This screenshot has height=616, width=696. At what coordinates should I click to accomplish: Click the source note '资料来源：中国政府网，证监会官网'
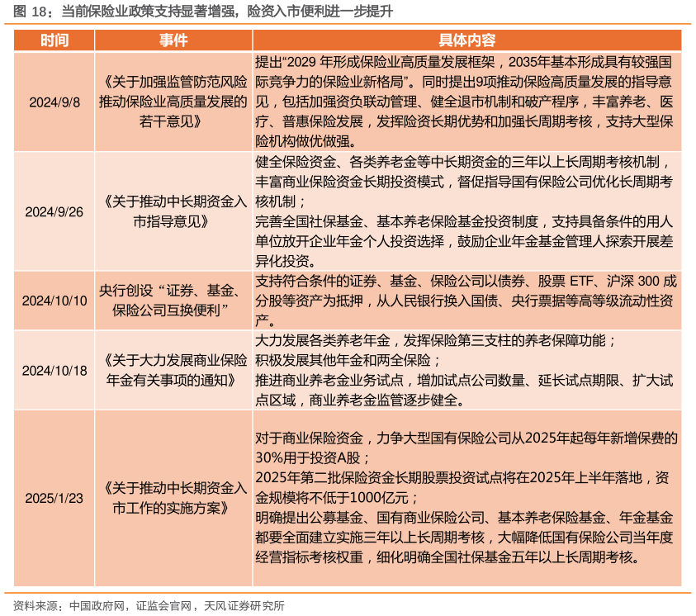(149, 606)
